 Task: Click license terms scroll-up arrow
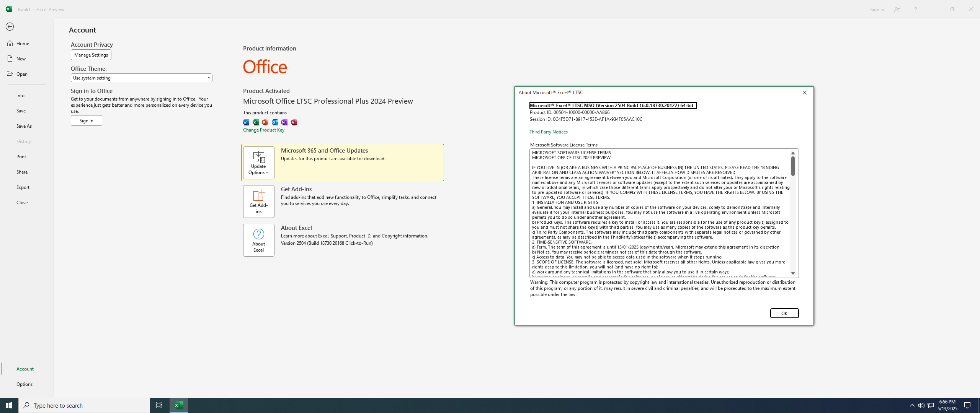(x=793, y=153)
